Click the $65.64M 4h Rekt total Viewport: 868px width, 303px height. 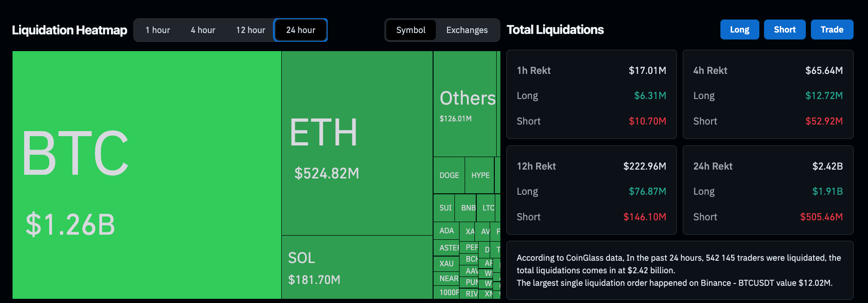coord(824,71)
